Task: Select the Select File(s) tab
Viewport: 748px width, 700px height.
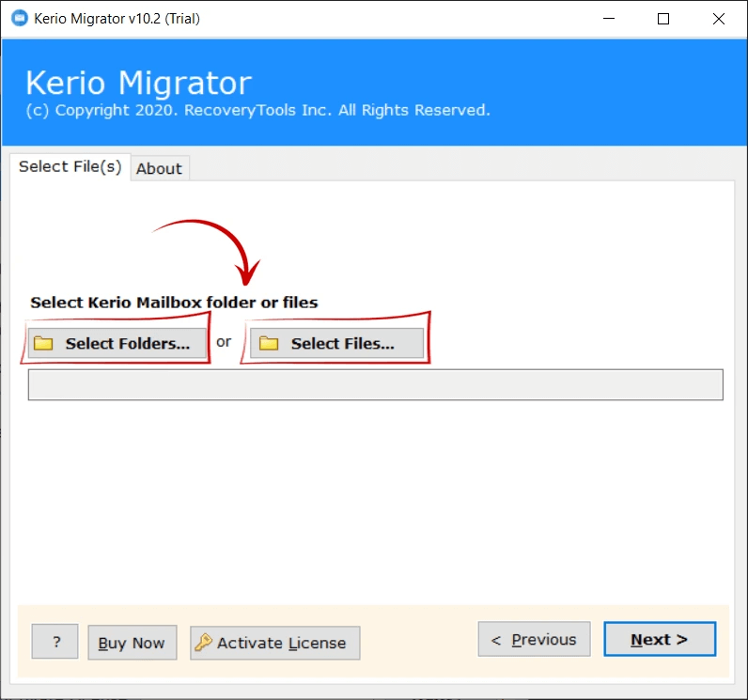Action: tap(70, 166)
